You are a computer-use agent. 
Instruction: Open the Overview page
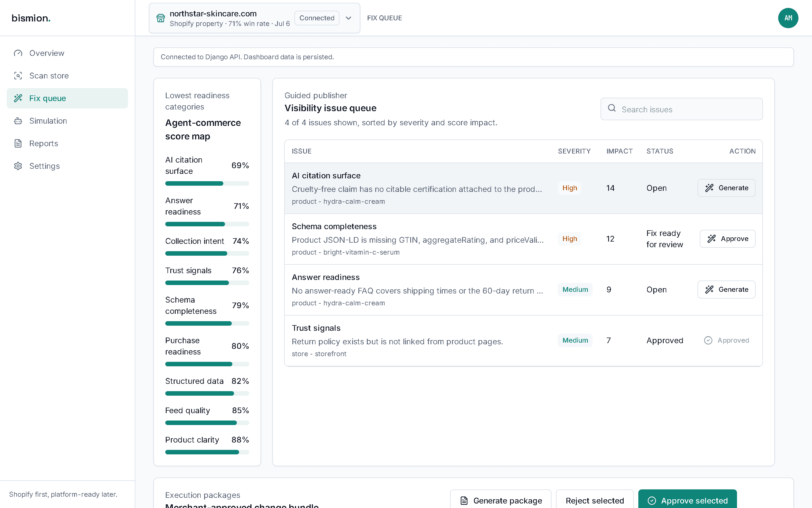[67, 53]
